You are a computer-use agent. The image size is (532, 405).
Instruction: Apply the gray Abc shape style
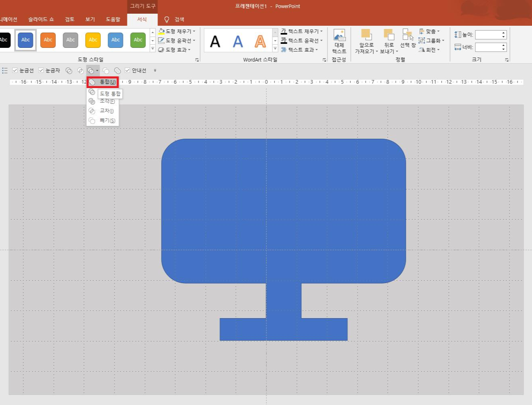click(x=71, y=40)
